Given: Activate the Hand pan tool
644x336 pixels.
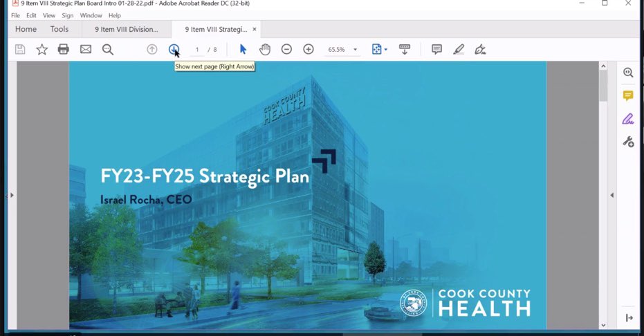Looking at the screenshot, I should point(265,50).
